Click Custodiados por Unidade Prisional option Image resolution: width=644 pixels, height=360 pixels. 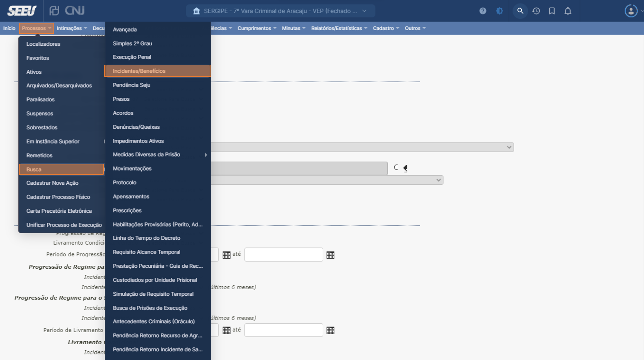click(x=155, y=280)
